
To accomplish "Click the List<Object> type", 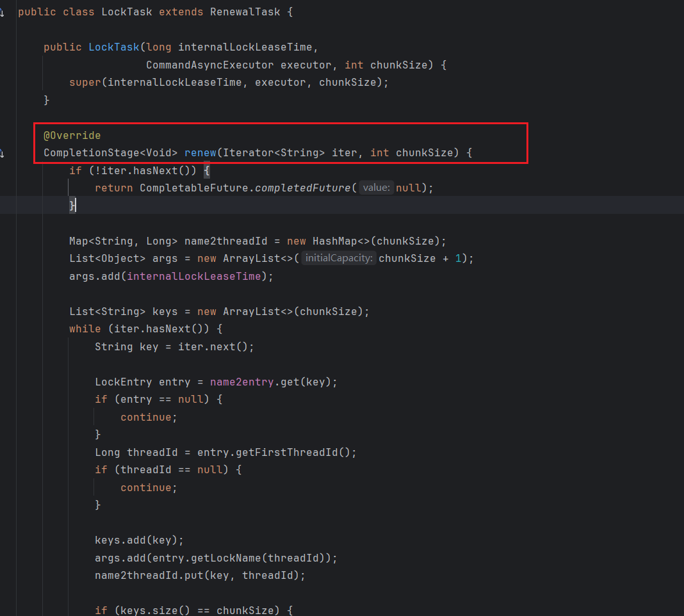I will [108, 258].
